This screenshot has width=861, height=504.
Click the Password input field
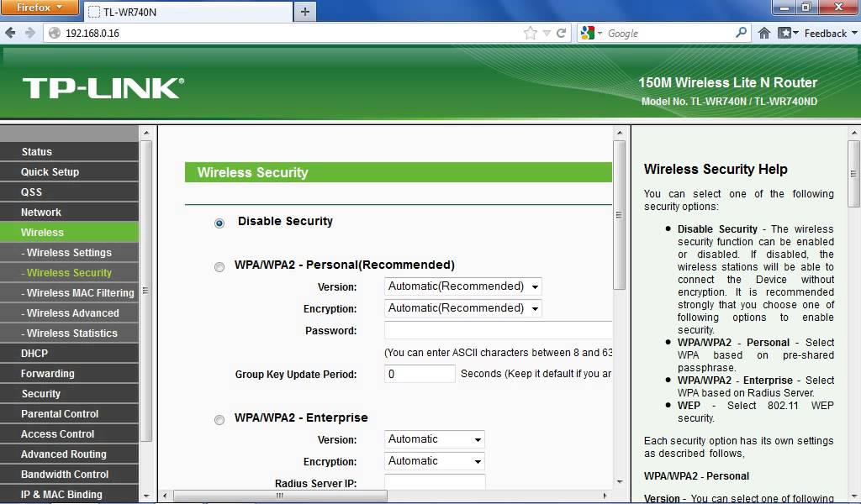click(498, 330)
